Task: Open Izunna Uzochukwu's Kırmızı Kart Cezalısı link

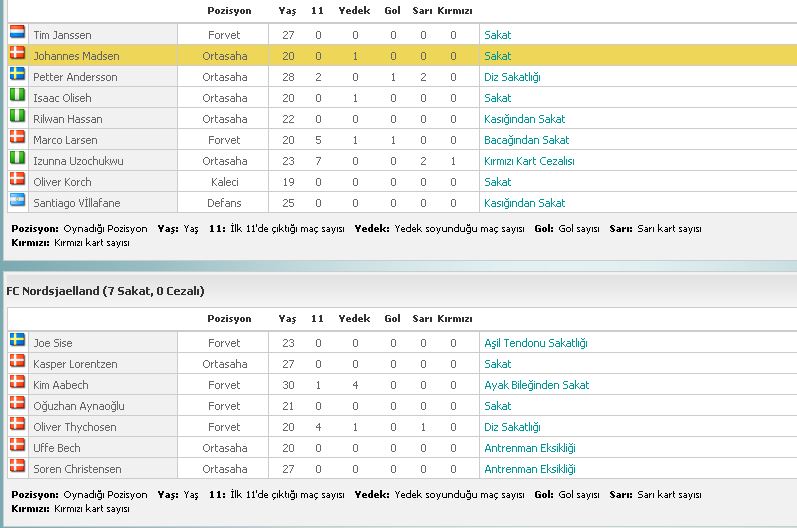Action: coord(529,161)
